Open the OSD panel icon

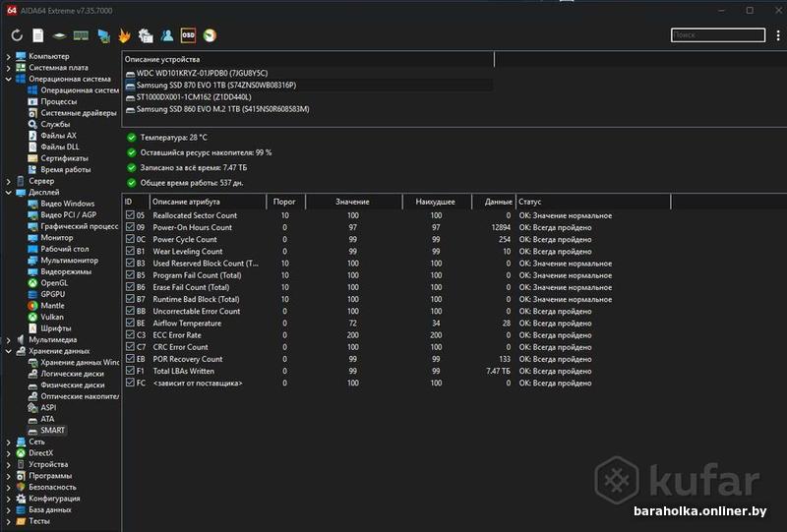click(188, 35)
